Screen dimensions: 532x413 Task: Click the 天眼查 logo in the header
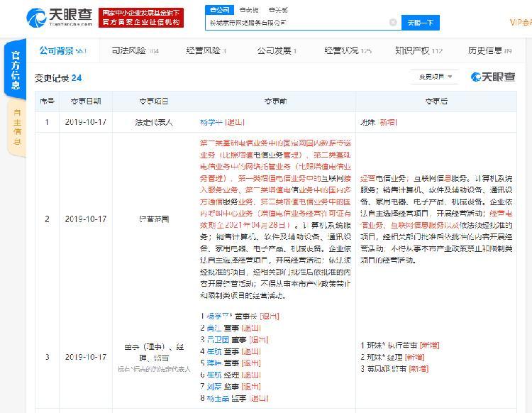[60, 18]
